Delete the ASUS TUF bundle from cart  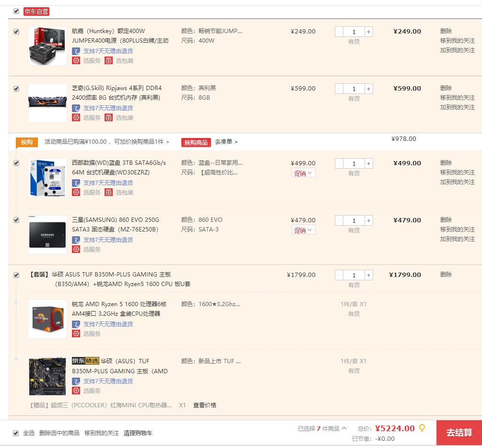pos(446,275)
